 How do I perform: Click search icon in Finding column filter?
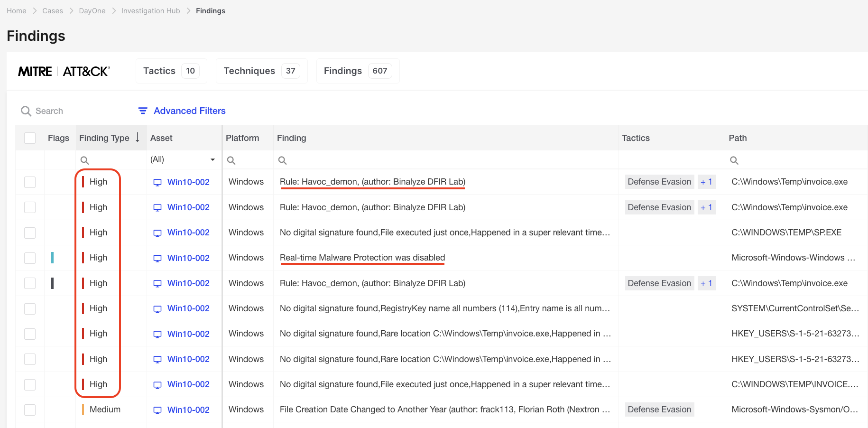(x=283, y=160)
